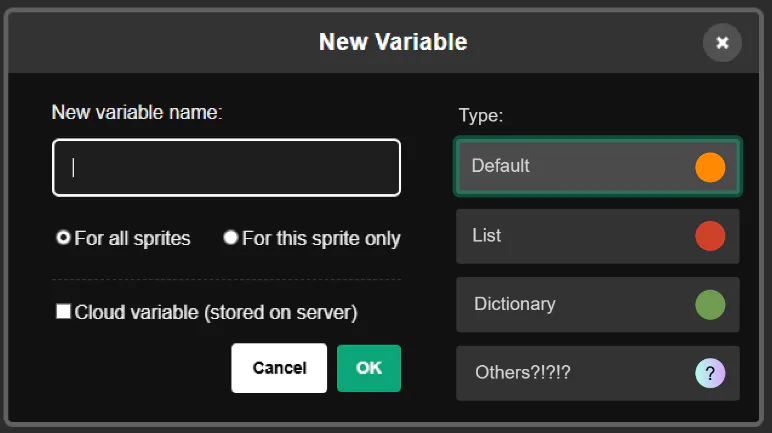The image size is (772, 433).
Task: Close the New Variable dialog with X
Action: point(722,43)
